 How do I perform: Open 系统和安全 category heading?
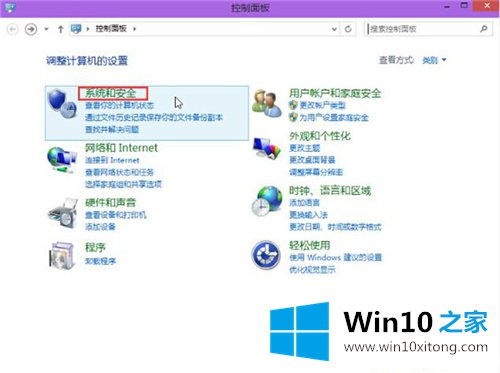(111, 93)
